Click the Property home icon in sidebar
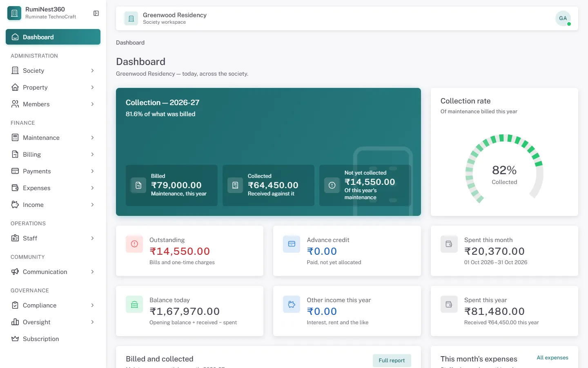This screenshot has width=588, height=368. pyautogui.click(x=15, y=87)
